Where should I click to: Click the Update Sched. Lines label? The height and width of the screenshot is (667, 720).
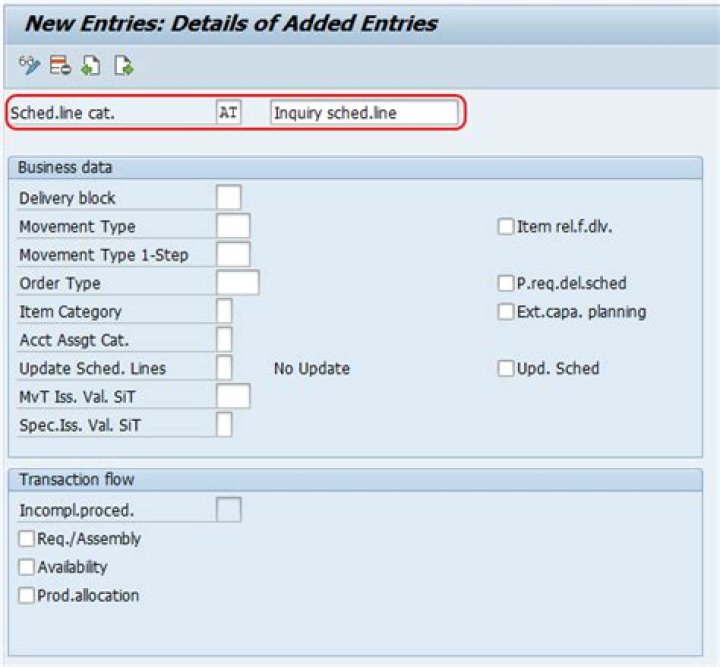point(92,369)
